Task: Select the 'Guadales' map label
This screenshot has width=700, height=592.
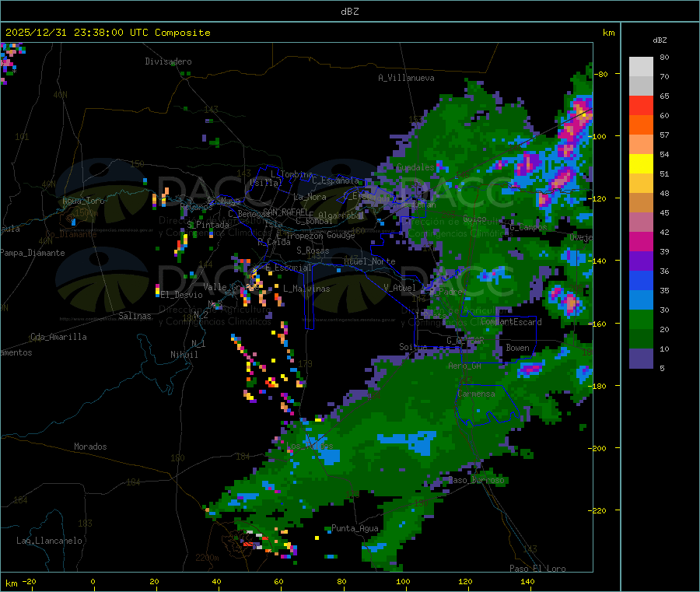Action: point(415,167)
